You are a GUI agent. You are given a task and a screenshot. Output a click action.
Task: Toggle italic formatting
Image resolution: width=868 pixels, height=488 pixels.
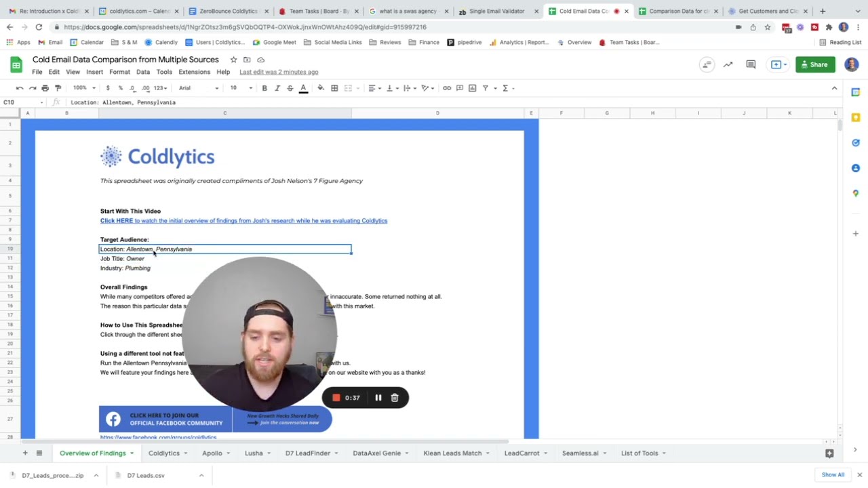[277, 88]
